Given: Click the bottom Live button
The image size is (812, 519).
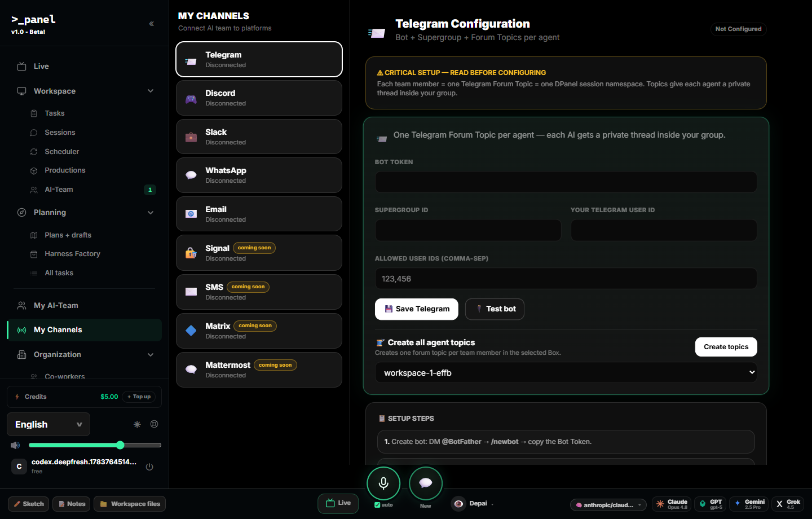Looking at the screenshot, I should (x=338, y=503).
